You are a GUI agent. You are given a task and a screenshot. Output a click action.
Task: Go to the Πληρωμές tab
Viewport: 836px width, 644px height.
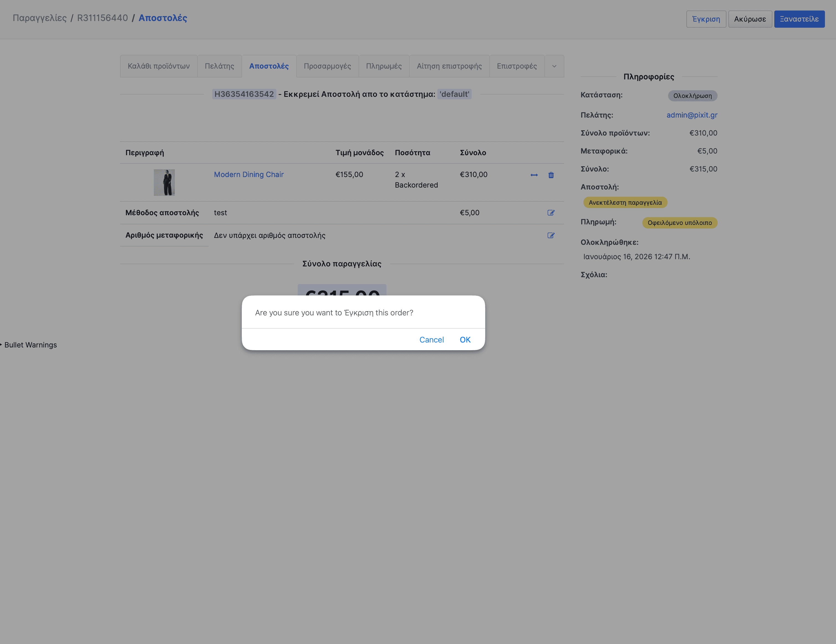click(383, 66)
